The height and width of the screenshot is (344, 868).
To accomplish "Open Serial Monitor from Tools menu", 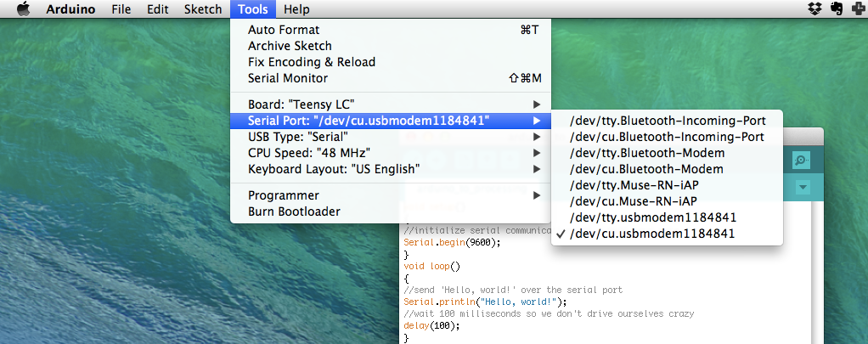I will point(391,78).
